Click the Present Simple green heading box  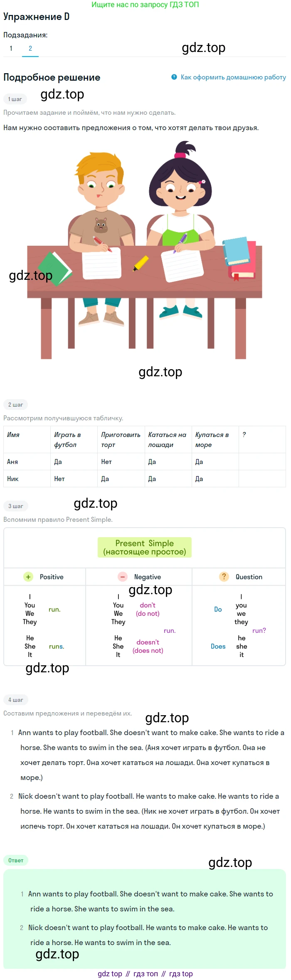tap(145, 547)
